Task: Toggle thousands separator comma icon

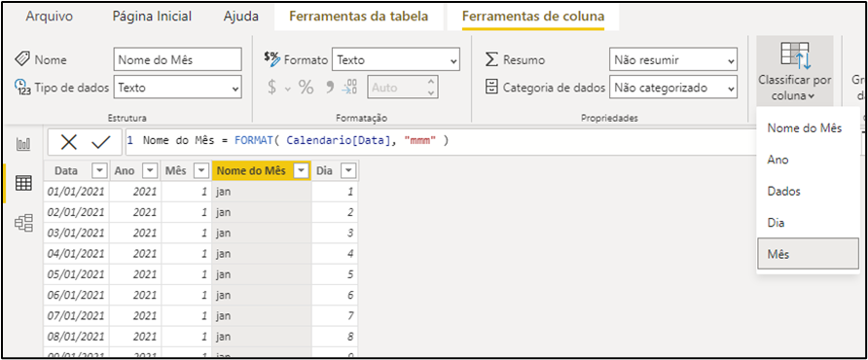Action: coord(330,88)
